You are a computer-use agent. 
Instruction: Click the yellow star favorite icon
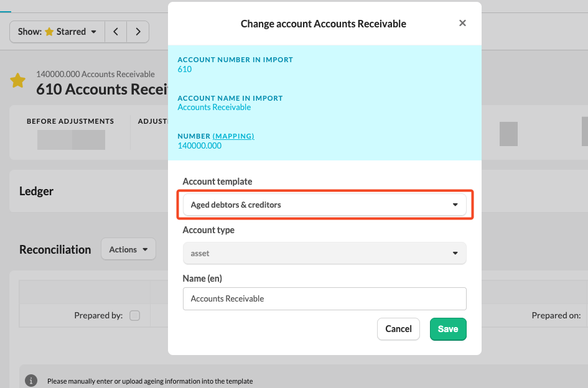pyautogui.click(x=18, y=81)
